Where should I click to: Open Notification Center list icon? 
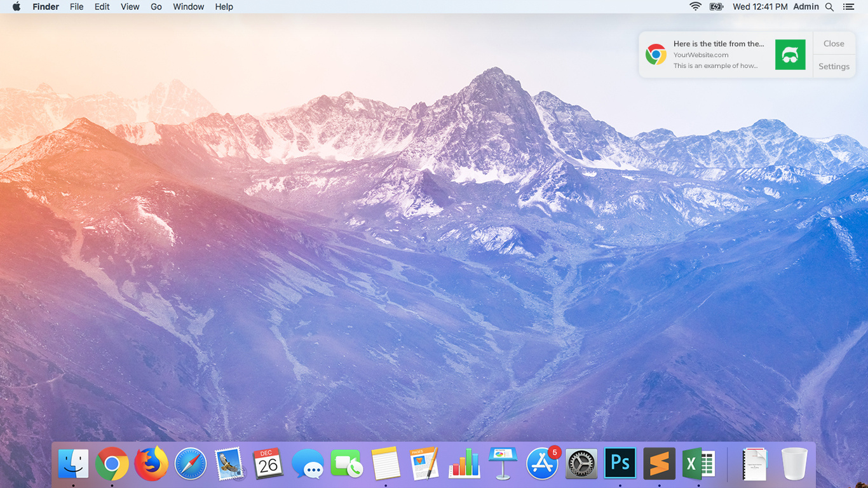tap(848, 6)
